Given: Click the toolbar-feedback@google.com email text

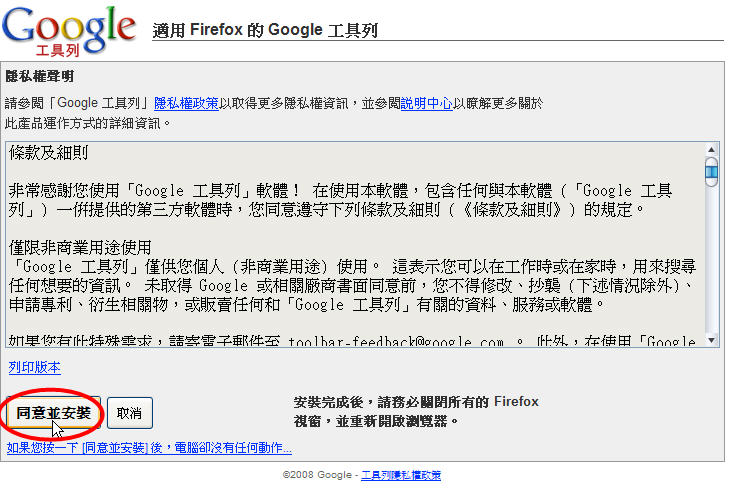Looking at the screenshot, I should (396, 342).
